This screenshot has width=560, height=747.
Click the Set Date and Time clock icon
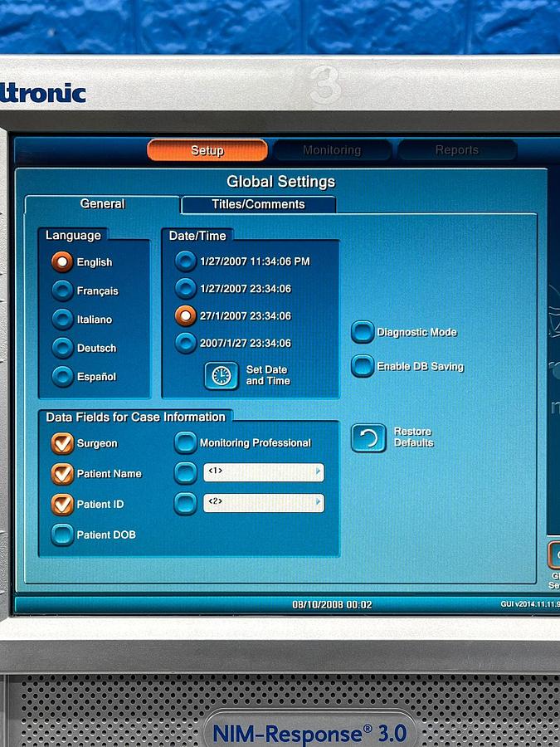(x=221, y=375)
